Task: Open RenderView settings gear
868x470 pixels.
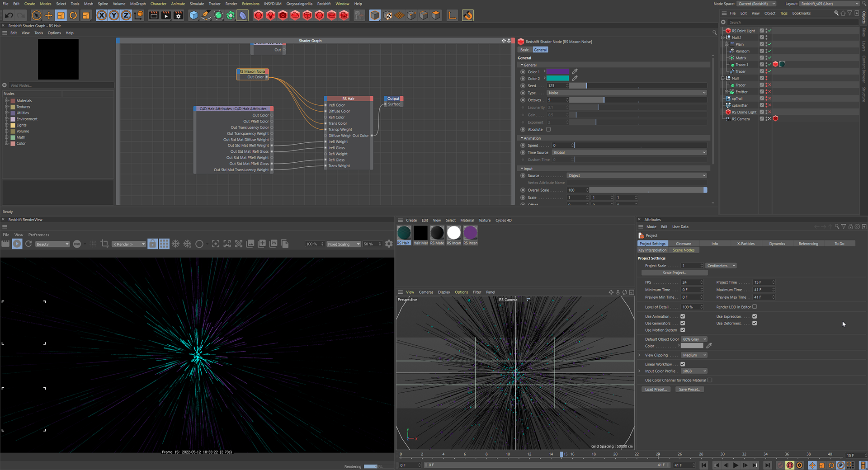Action: 389,244
